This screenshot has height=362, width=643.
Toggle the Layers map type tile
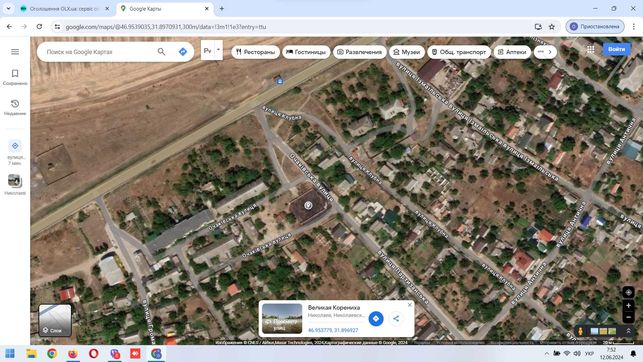coord(55,320)
